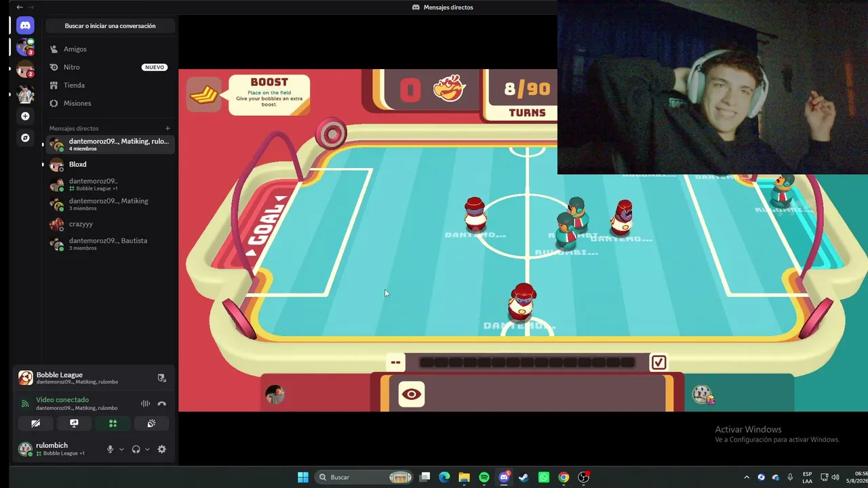Select the red bobble at bottom center field
The width and height of the screenshot is (868, 488).
pos(522,302)
